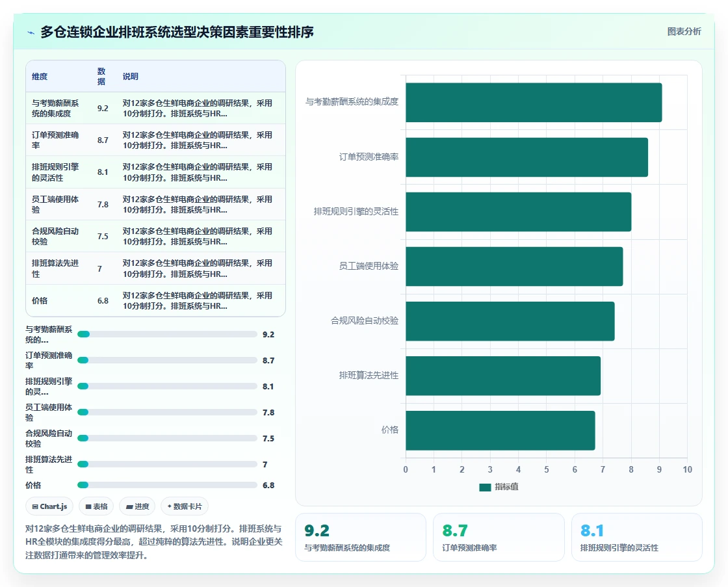Open the 8.7 订单预测准确率 data card
Image resolution: width=728 pixels, height=587 pixels.
tap(499, 538)
